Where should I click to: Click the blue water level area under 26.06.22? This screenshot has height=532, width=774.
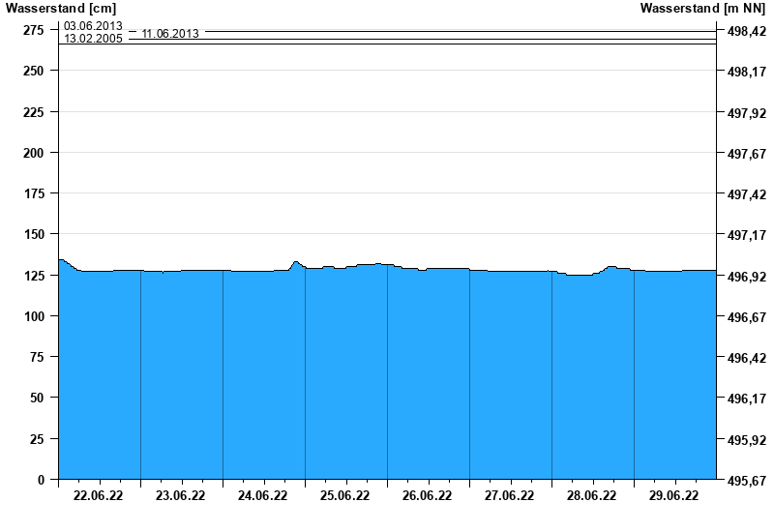click(428, 377)
